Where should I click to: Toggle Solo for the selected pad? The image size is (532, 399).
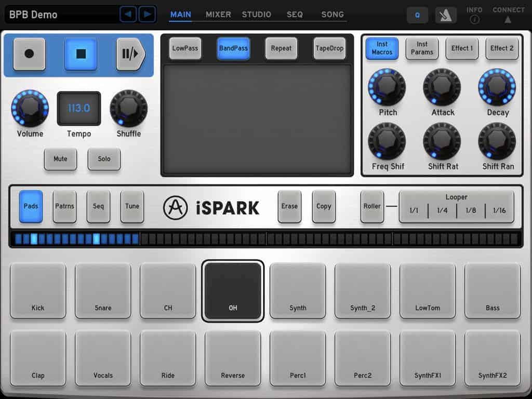pos(104,159)
